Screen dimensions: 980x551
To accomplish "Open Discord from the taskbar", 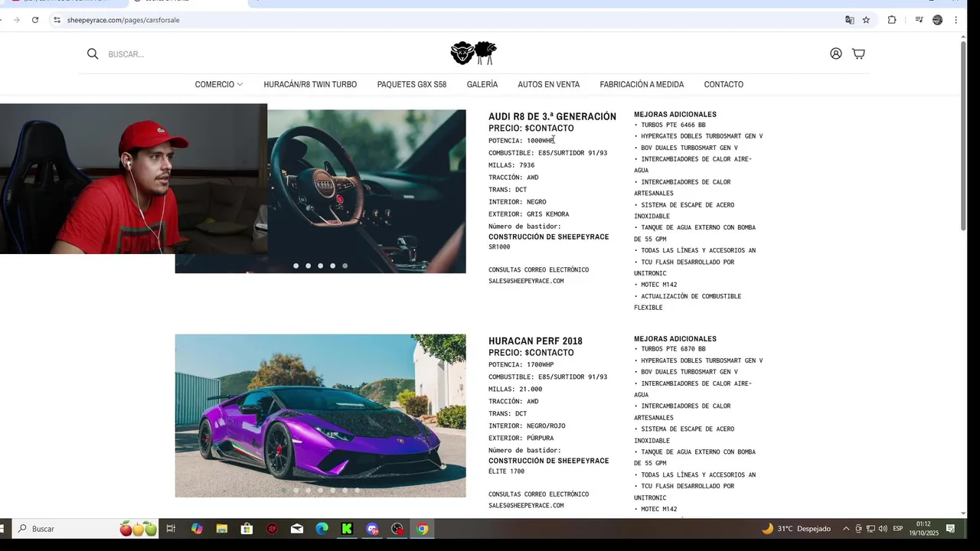I will coord(372,529).
